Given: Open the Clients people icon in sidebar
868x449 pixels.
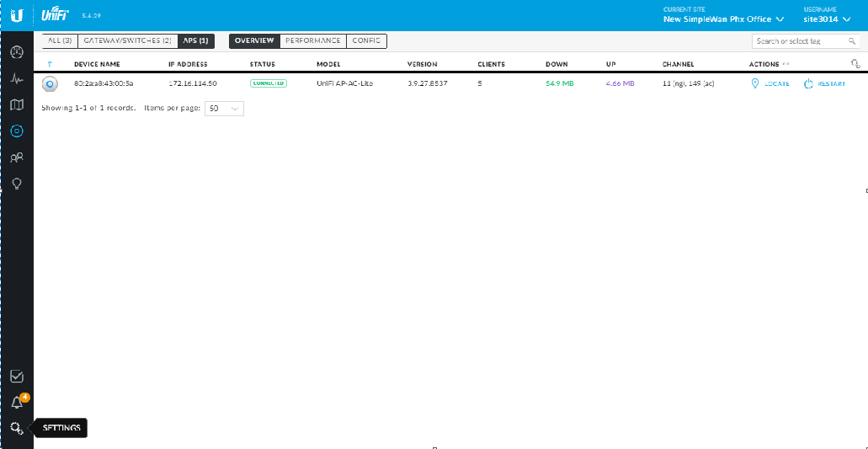Looking at the screenshot, I should pos(17,158).
